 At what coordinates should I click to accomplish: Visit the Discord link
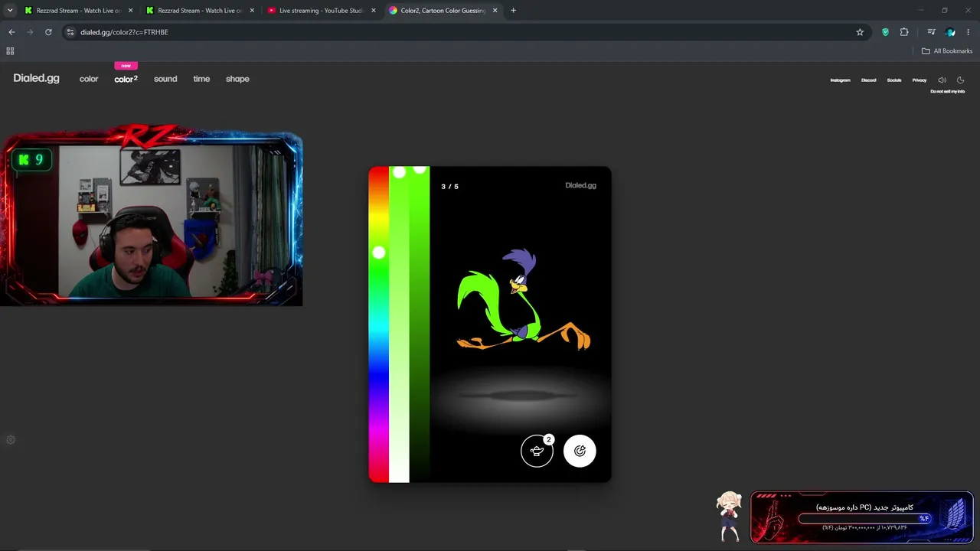click(868, 80)
